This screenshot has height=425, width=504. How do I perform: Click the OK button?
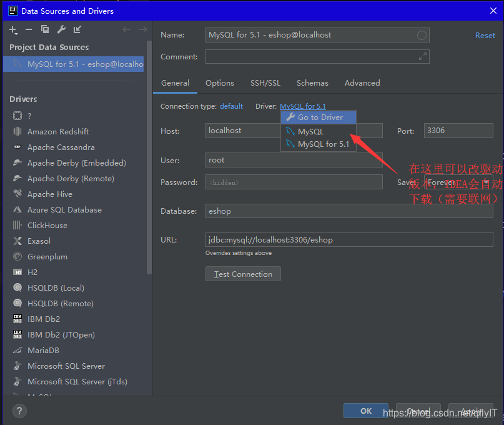pos(366,411)
